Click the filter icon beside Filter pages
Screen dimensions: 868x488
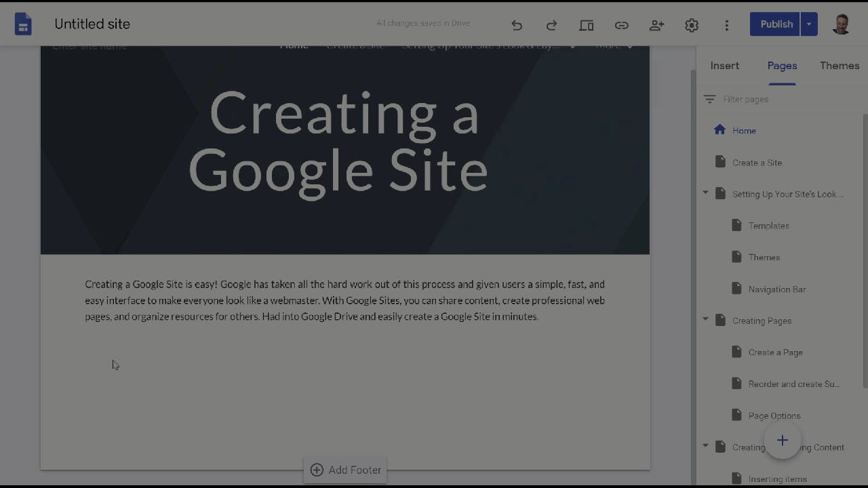709,99
